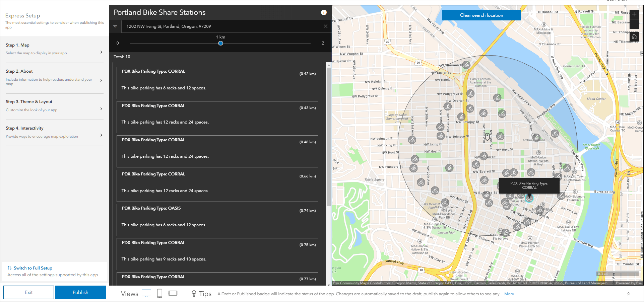
Task: Zoom in on the map
Action: coord(634,14)
